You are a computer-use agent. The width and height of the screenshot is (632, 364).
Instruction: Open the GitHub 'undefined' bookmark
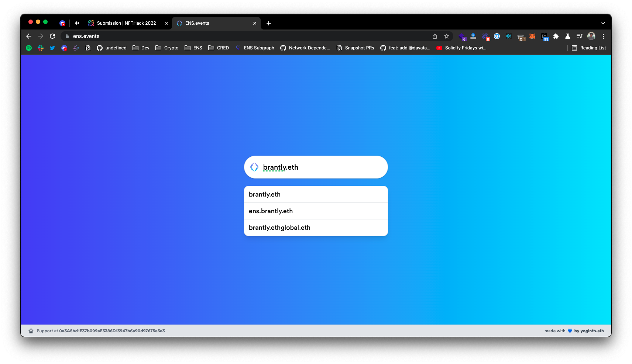click(x=111, y=48)
